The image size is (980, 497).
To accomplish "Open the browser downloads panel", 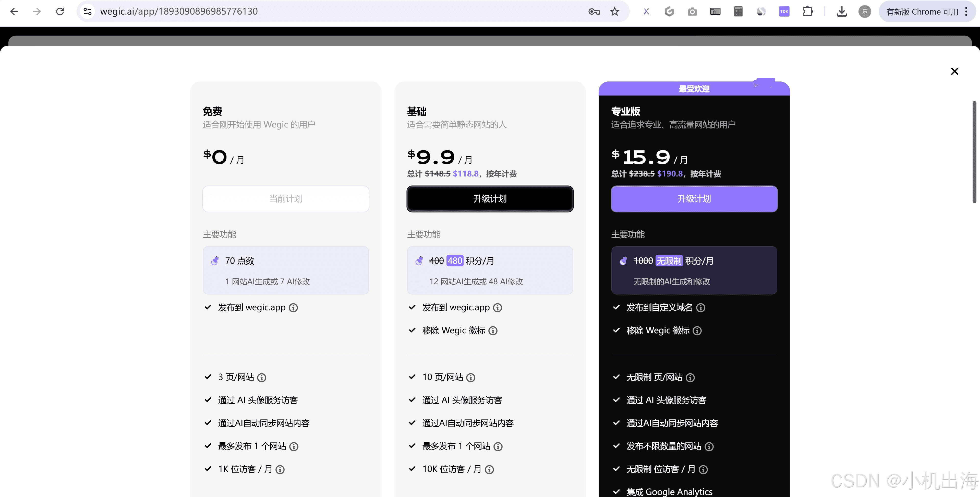I will 842,11.
